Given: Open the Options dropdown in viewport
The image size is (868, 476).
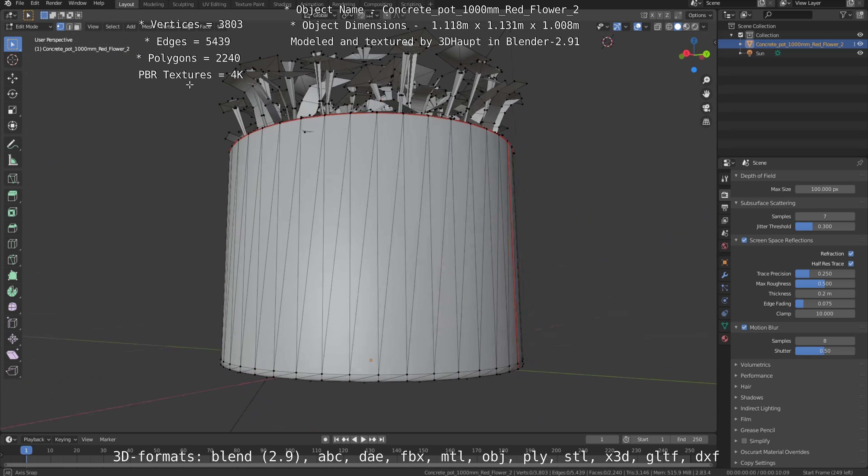Looking at the screenshot, I should pos(700,15).
